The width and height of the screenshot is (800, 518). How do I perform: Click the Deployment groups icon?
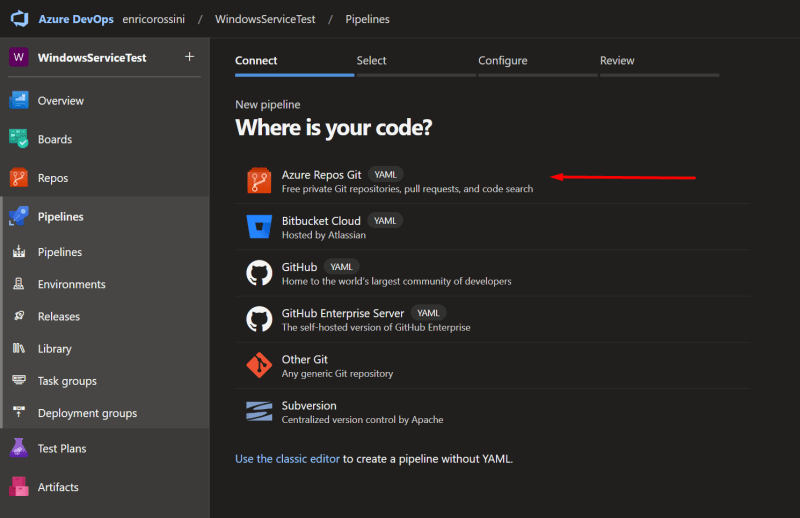tap(19, 412)
